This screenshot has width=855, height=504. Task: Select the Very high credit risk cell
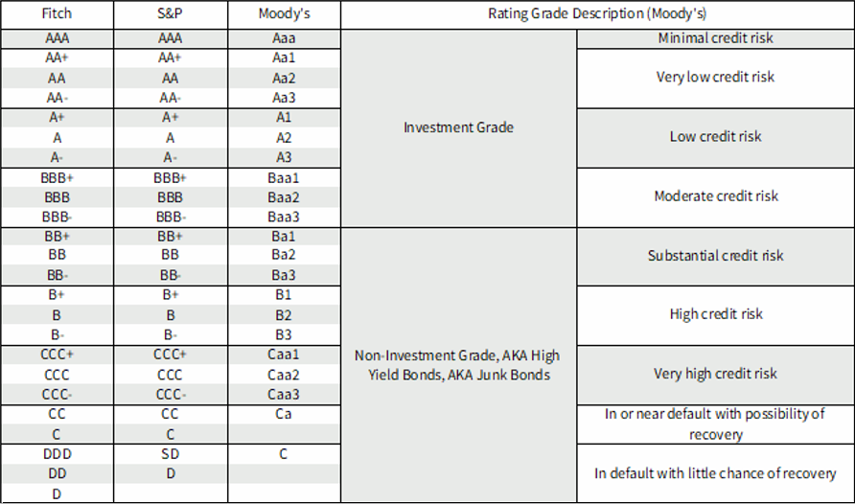(x=716, y=374)
